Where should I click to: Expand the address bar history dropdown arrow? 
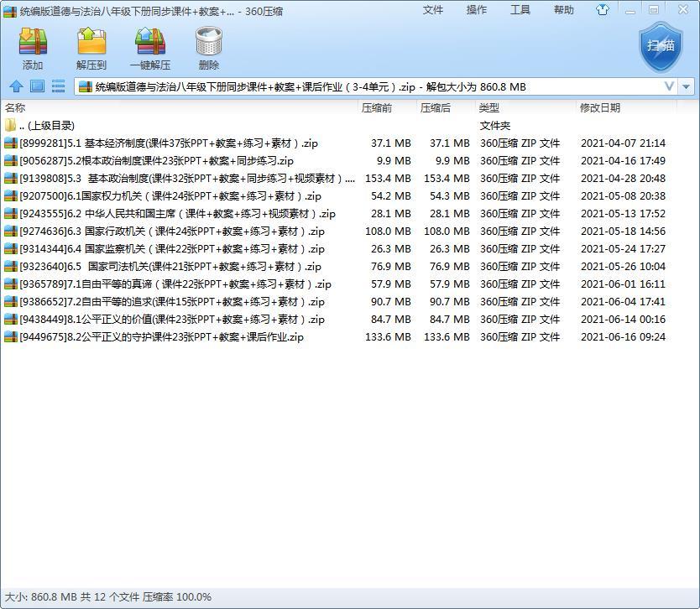(x=687, y=86)
